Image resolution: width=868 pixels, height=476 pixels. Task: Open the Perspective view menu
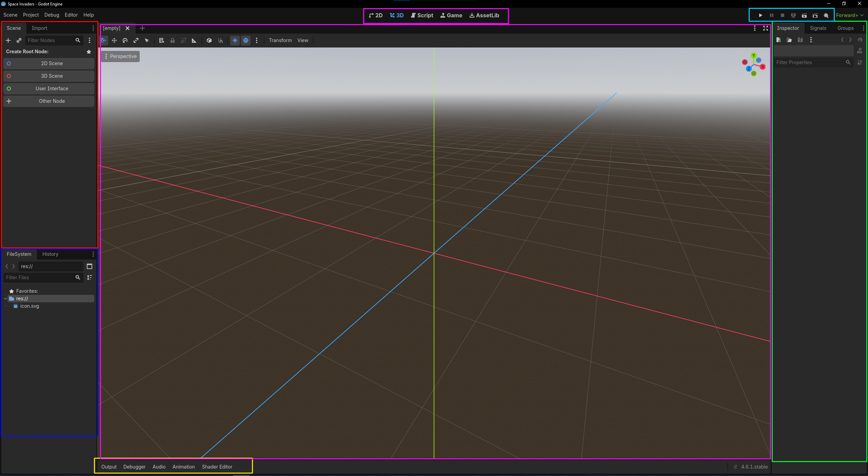[120, 56]
